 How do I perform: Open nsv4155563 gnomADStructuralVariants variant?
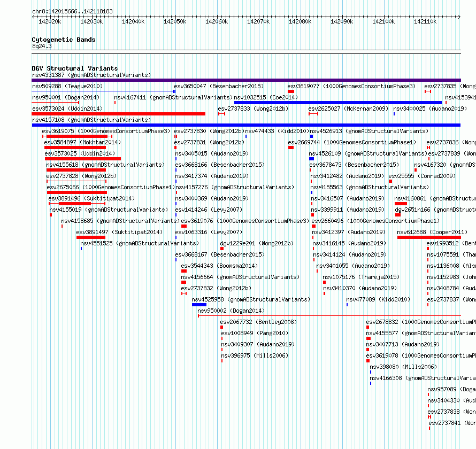pos(370,187)
